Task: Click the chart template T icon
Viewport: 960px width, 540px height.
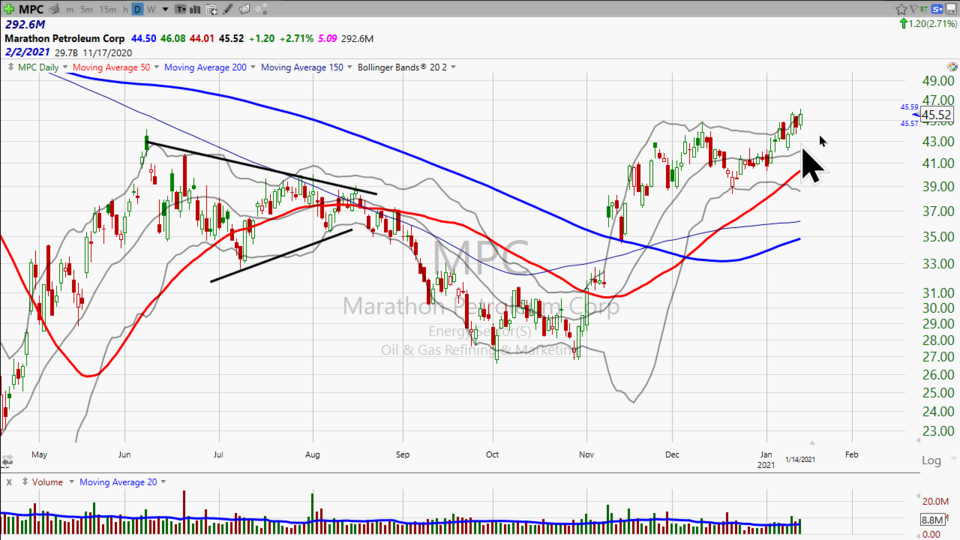Action: pyautogui.click(x=181, y=9)
